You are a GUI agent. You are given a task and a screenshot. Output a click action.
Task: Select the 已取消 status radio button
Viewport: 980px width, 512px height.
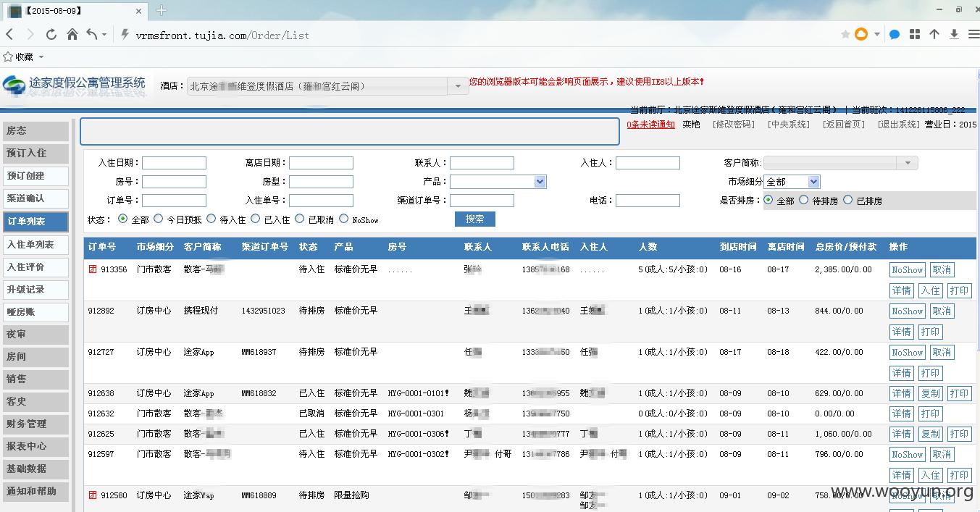coord(300,219)
